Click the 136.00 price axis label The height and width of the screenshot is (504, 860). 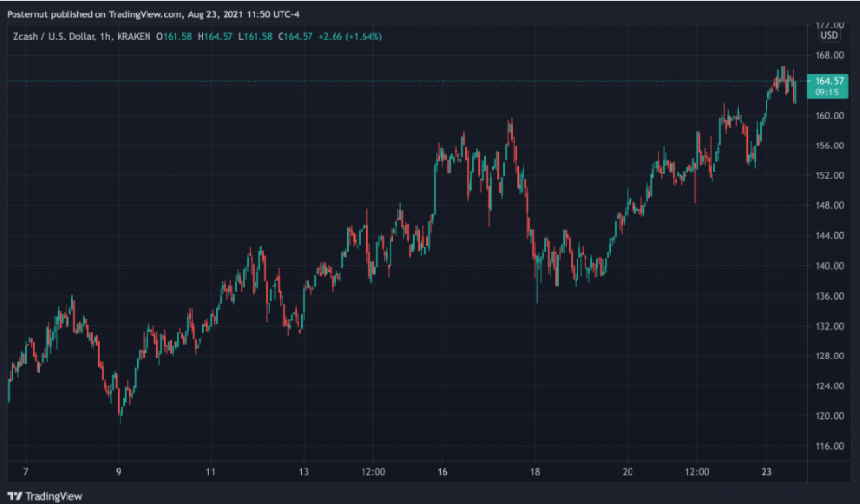829,296
